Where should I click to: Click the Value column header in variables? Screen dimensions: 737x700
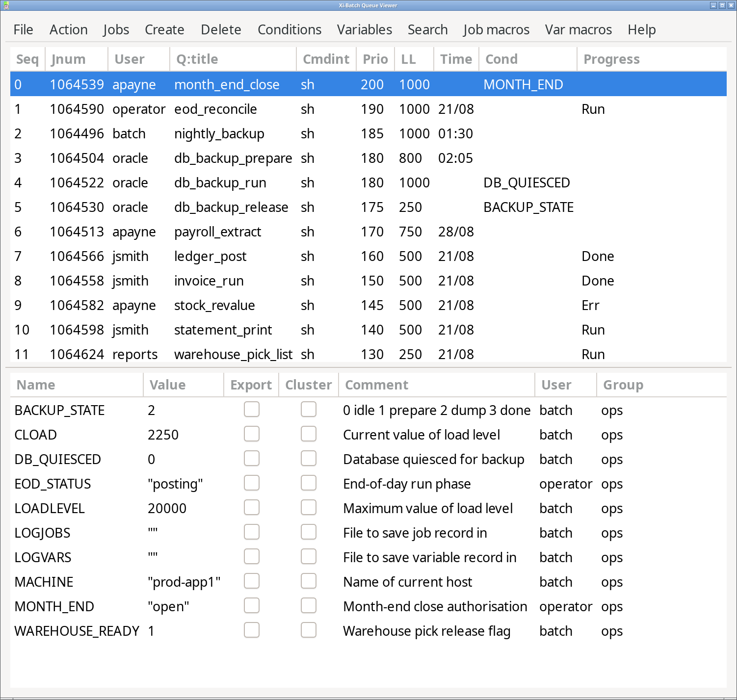184,385
